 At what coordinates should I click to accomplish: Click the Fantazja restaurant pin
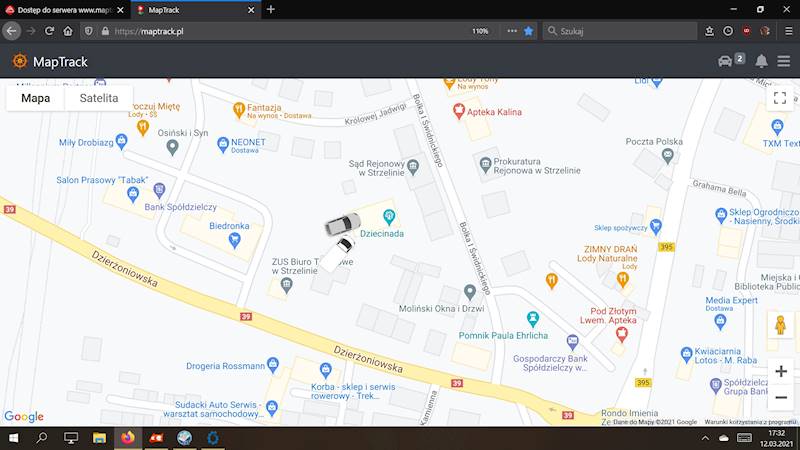(x=238, y=110)
